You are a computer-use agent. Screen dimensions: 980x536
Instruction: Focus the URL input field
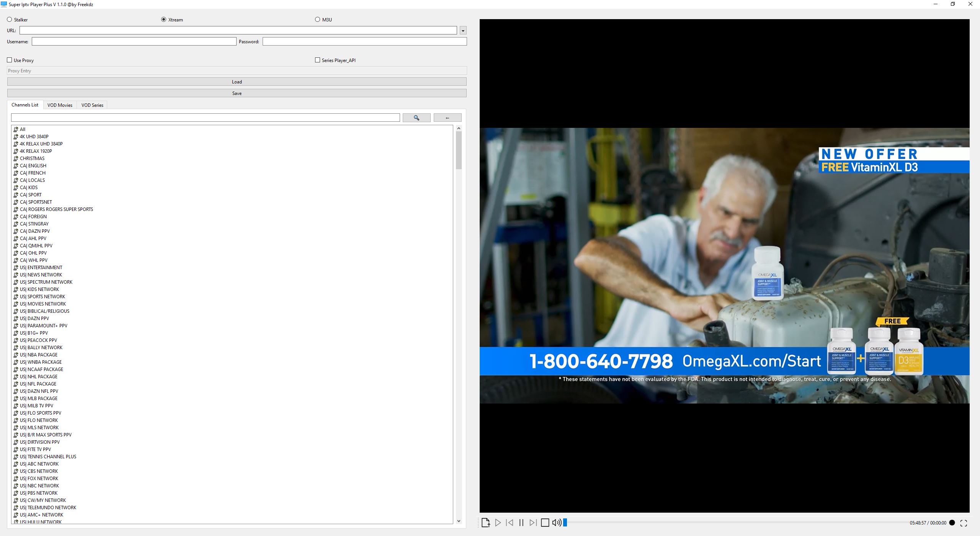coord(238,30)
